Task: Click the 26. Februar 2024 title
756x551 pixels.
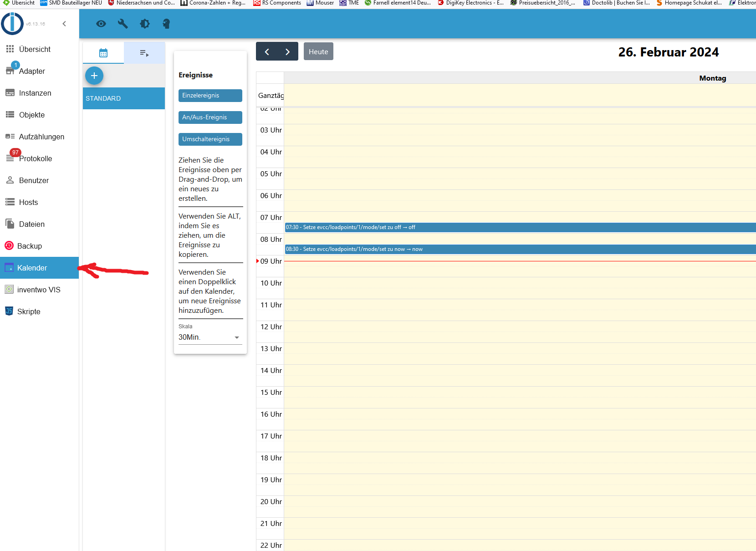Action: [x=669, y=52]
